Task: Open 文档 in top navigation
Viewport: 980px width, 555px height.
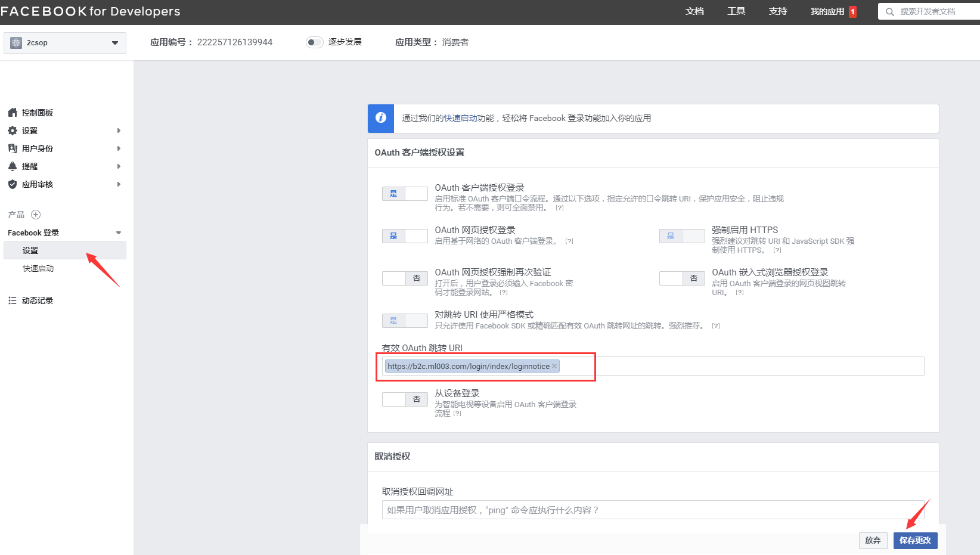Action: [694, 11]
